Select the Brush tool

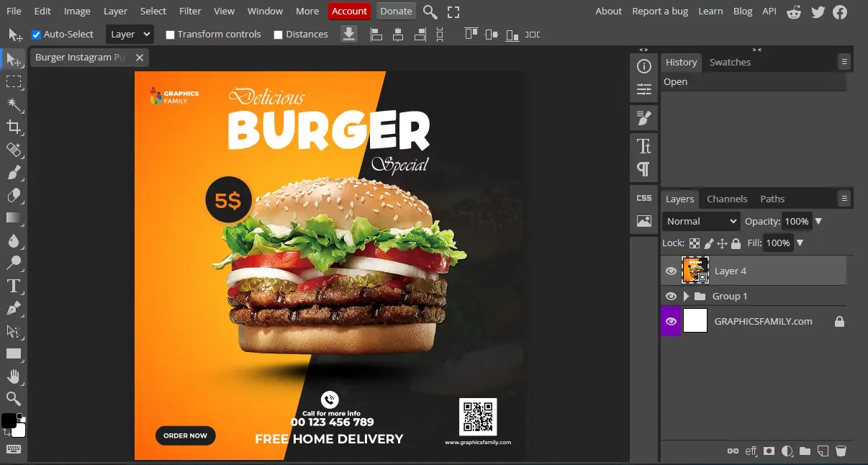tap(14, 173)
